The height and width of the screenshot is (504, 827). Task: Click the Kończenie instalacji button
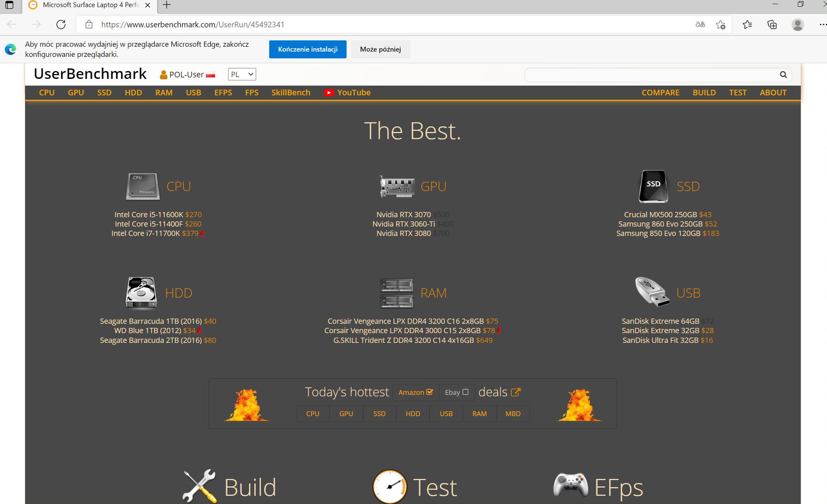click(307, 49)
